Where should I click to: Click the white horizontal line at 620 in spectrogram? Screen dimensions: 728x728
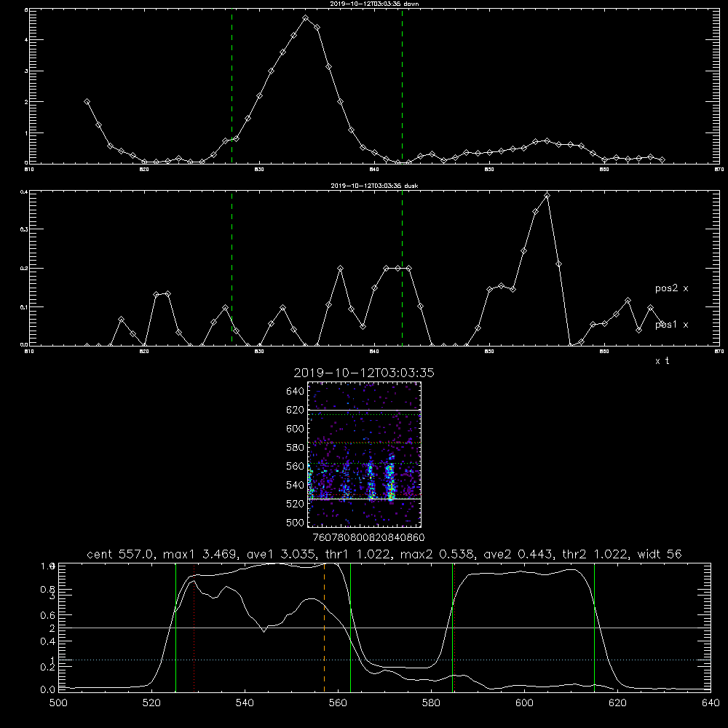[364, 410]
